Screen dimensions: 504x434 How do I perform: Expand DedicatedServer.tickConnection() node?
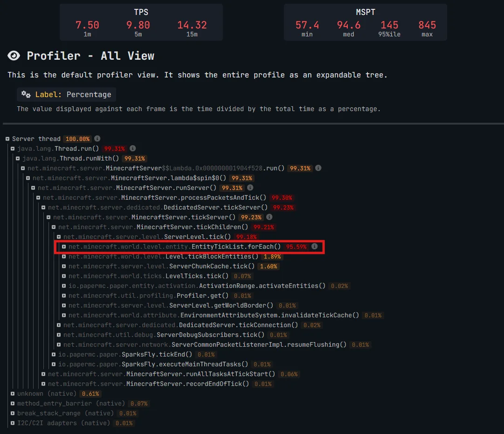point(59,325)
